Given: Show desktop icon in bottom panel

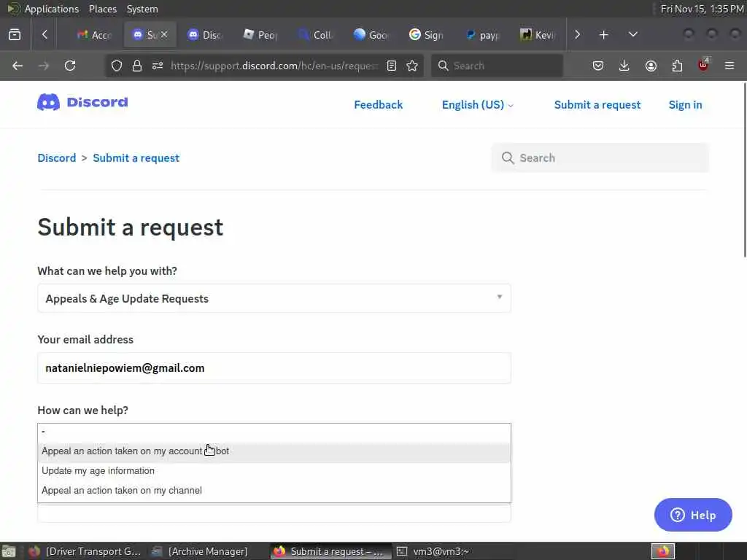Looking at the screenshot, I should pyautogui.click(x=9, y=551).
